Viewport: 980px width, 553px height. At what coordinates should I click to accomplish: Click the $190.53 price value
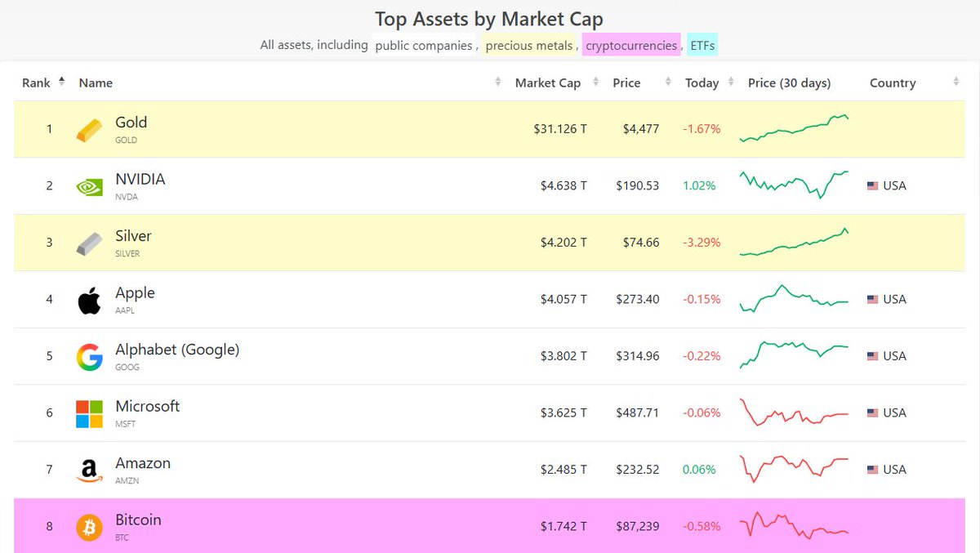(x=638, y=185)
